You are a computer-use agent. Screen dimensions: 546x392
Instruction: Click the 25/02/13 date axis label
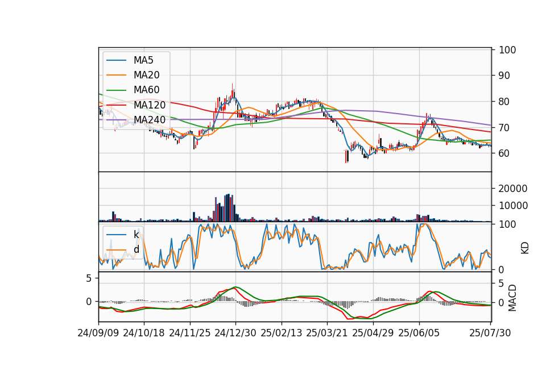point(282,333)
